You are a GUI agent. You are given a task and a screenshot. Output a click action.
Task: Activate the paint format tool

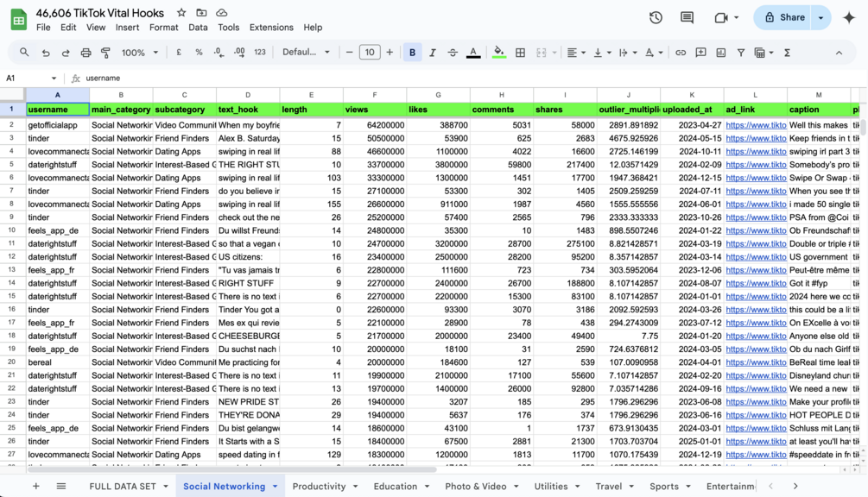(x=105, y=53)
